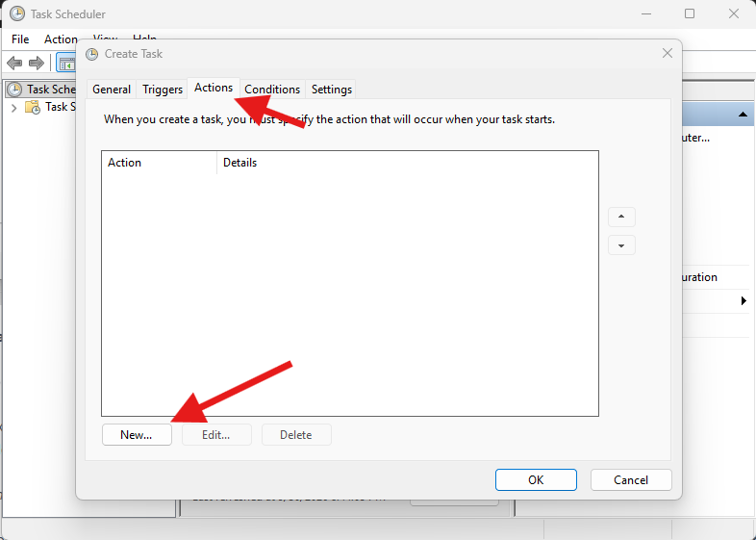Sort by the Details column header

coord(408,163)
